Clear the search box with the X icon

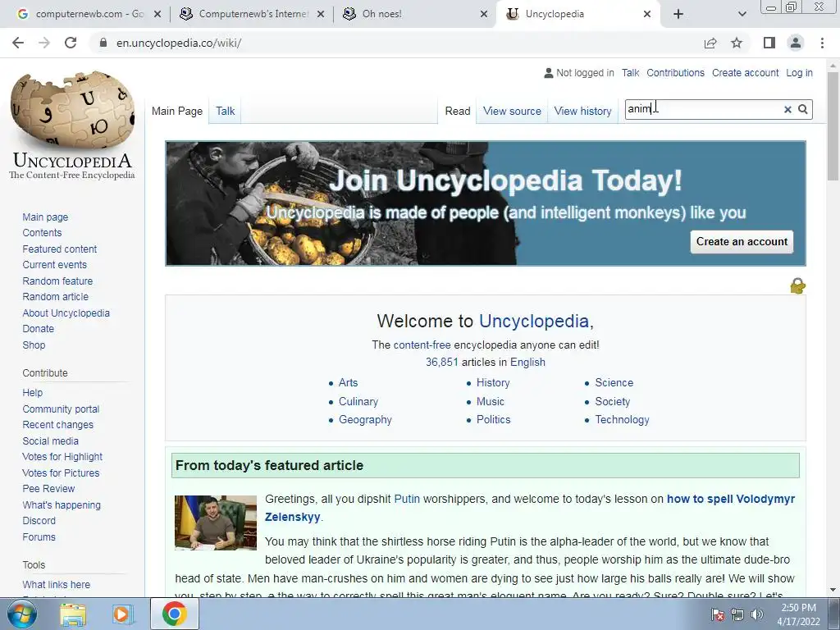pos(787,109)
